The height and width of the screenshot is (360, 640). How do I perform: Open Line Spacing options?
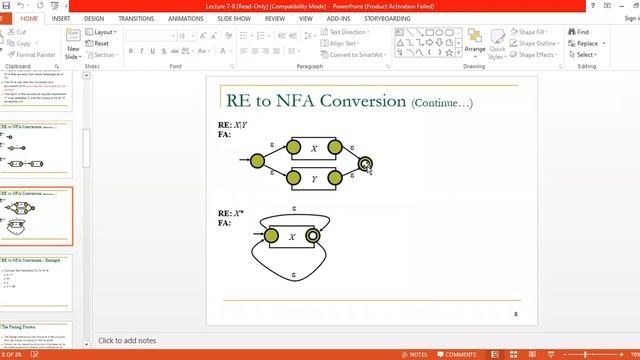(x=310, y=36)
